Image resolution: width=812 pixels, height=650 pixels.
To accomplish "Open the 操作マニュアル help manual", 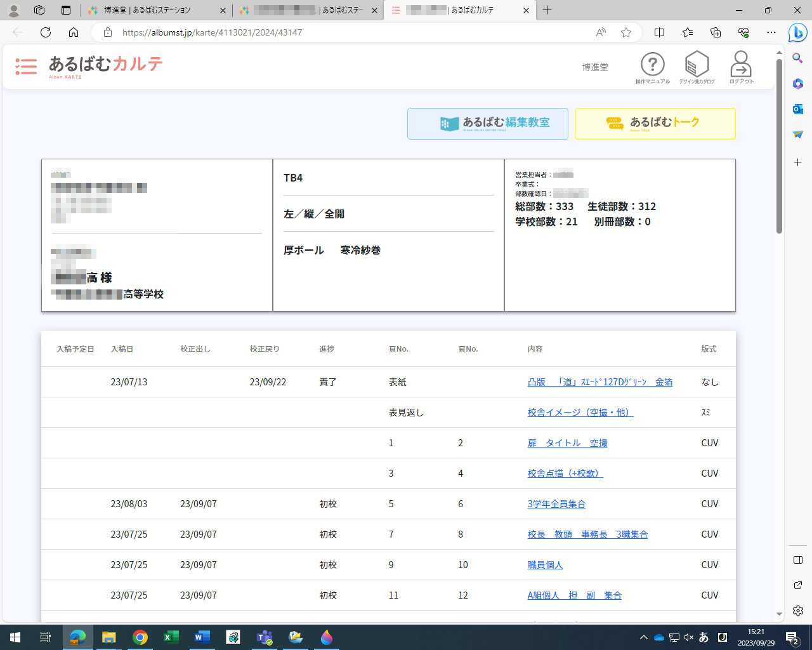I will (x=653, y=63).
